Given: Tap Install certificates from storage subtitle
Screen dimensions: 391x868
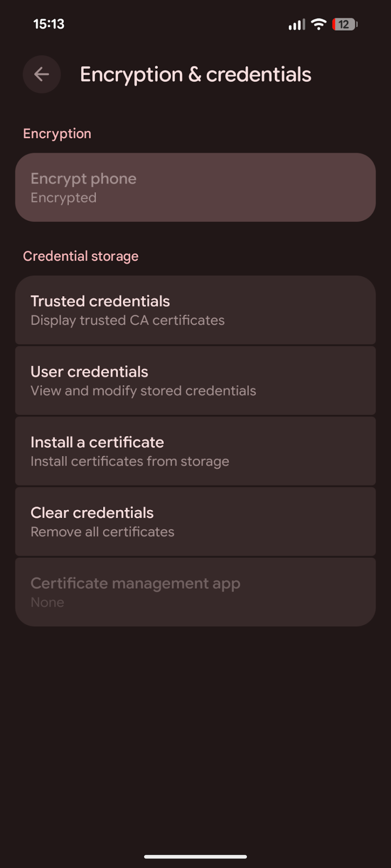Looking at the screenshot, I should [130, 462].
